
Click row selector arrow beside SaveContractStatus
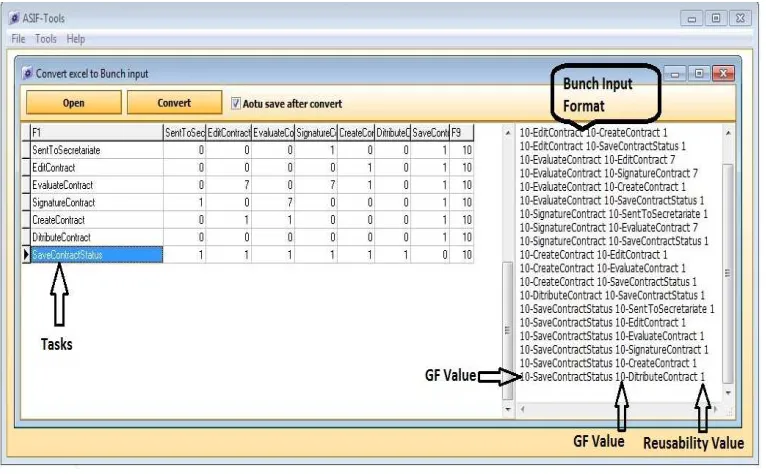click(26, 255)
